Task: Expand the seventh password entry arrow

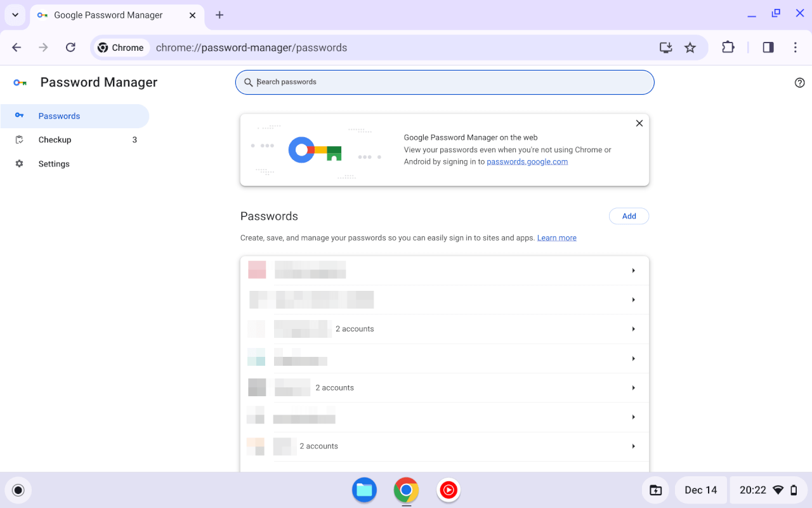Action: tap(633, 446)
